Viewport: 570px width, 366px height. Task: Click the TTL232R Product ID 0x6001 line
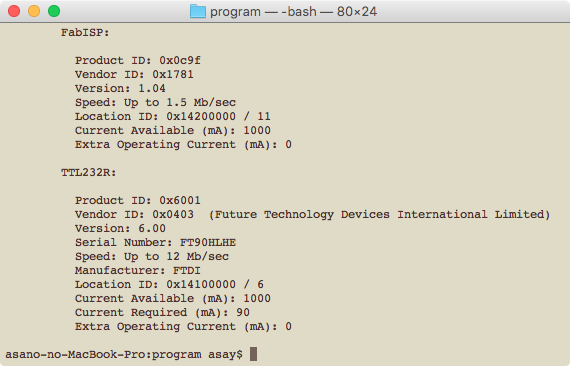[x=138, y=200]
